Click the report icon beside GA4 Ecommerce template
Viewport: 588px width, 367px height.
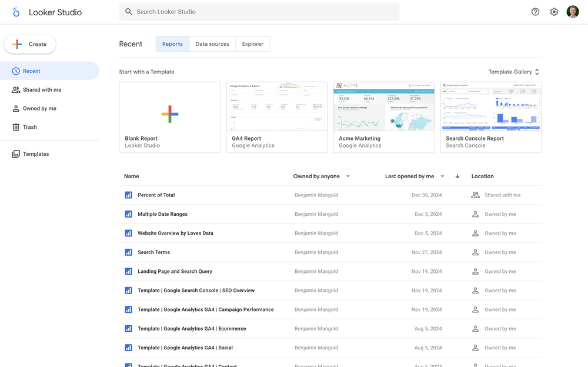pyautogui.click(x=128, y=329)
